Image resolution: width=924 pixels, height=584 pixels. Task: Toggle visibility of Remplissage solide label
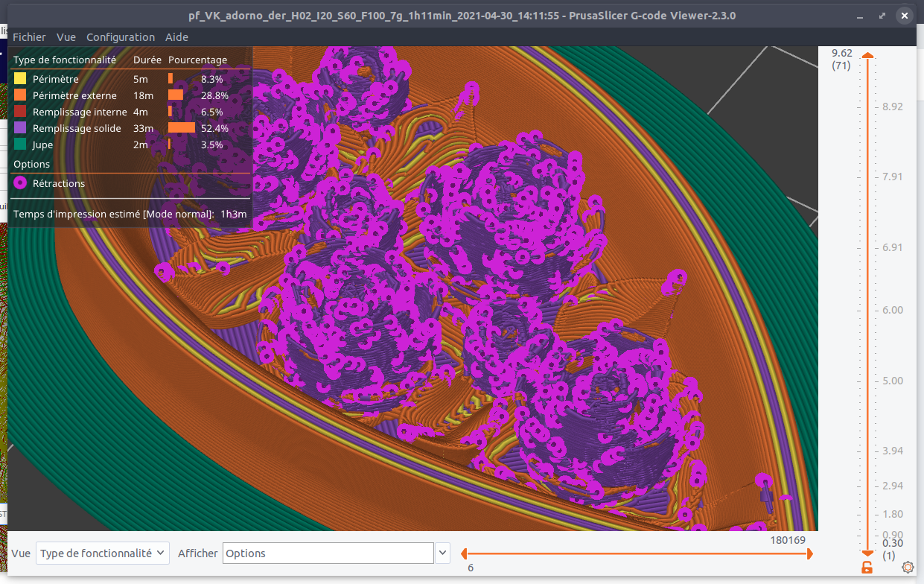pos(77,128)
